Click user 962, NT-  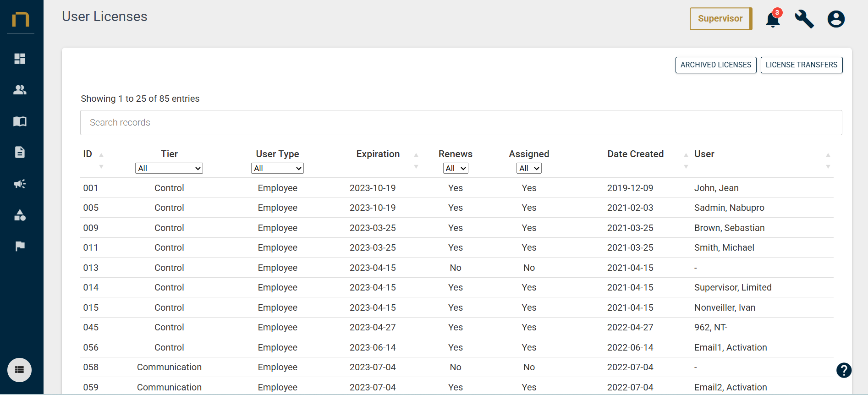point(711,327)
